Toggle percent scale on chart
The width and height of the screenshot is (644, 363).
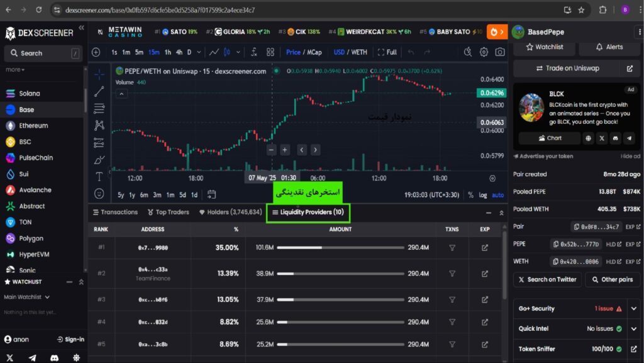coord(470,195)
